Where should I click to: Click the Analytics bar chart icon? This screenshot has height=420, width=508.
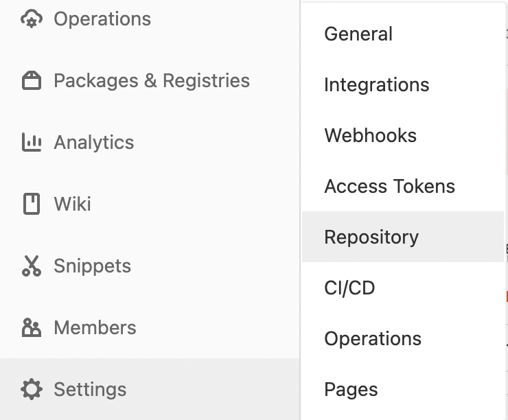point(32,143)
